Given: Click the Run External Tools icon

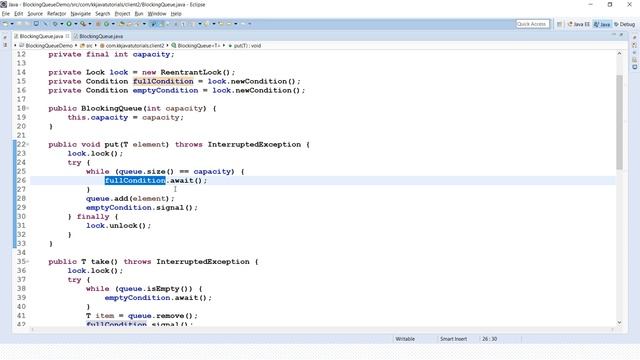Looking at the screenshot, I should click(x=83, y=24).
